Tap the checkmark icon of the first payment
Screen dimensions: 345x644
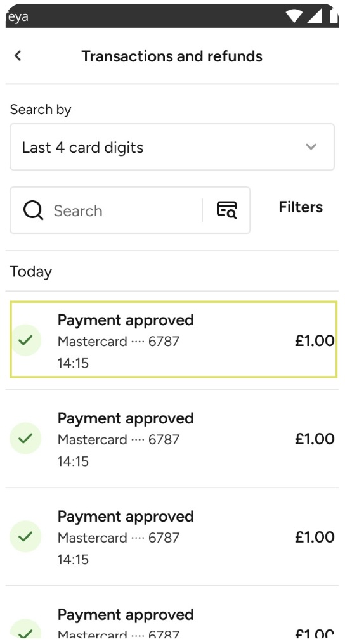pyautogui.click(x=25, y=340)
